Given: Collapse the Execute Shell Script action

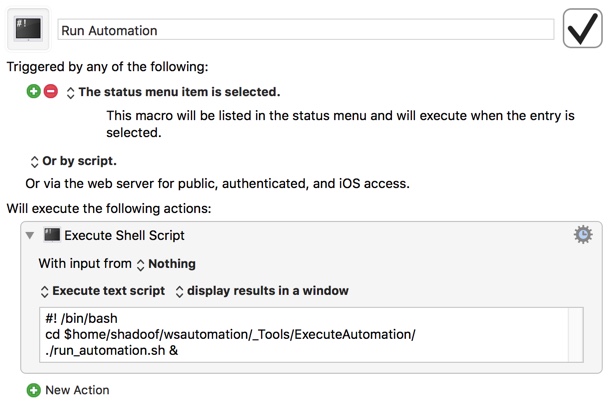Looking at the screenshot, I should tap(30, 235).
